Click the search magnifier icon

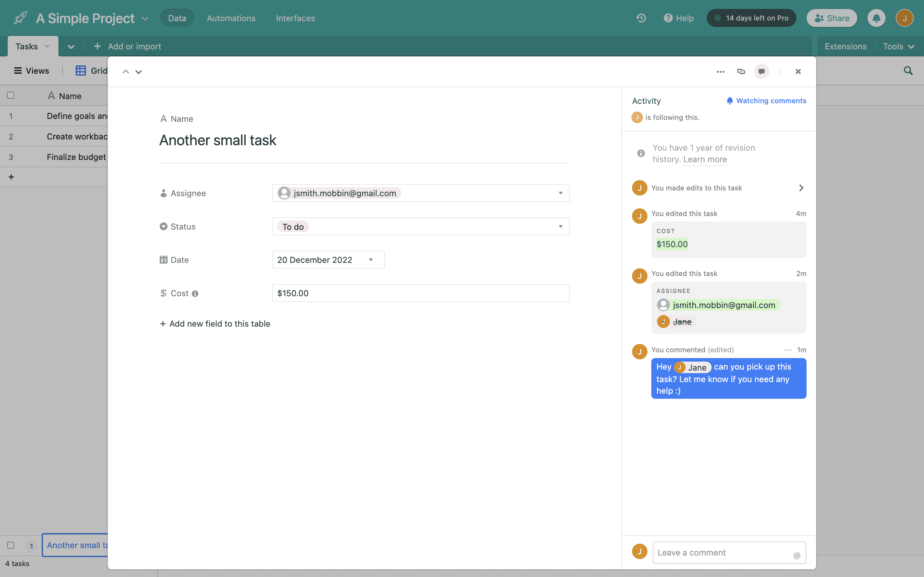pyautogui.click(x=908, y=71)
